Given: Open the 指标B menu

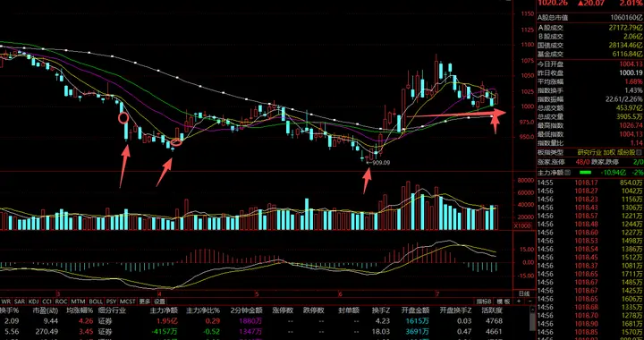Looking at the screenshot, I should point(483,301).
